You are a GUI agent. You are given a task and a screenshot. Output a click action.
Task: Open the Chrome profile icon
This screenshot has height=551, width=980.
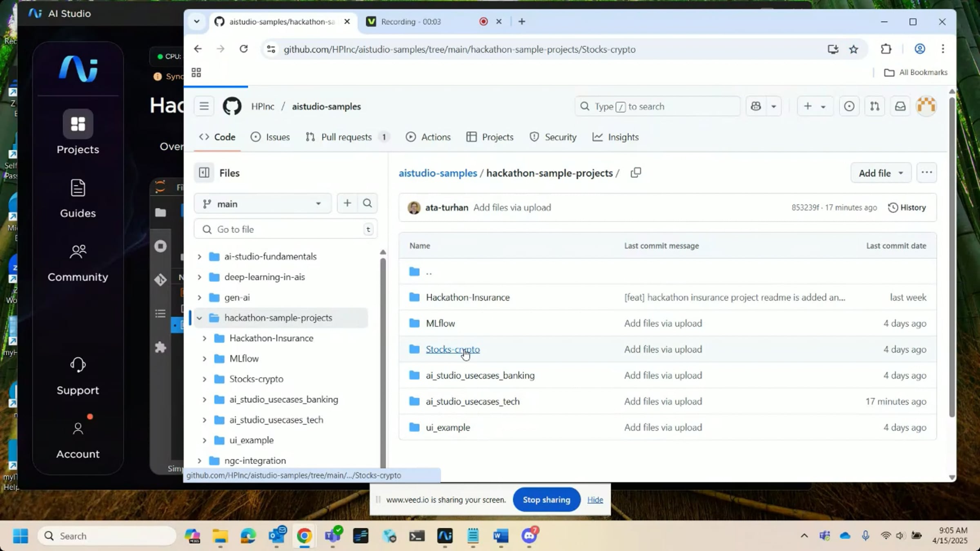click(920, 49)
